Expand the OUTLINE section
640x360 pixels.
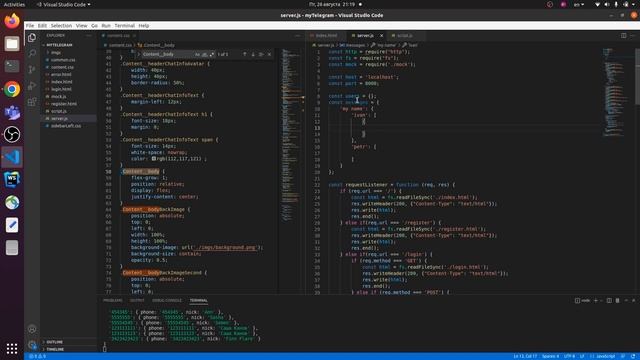(x=54, y=342)
